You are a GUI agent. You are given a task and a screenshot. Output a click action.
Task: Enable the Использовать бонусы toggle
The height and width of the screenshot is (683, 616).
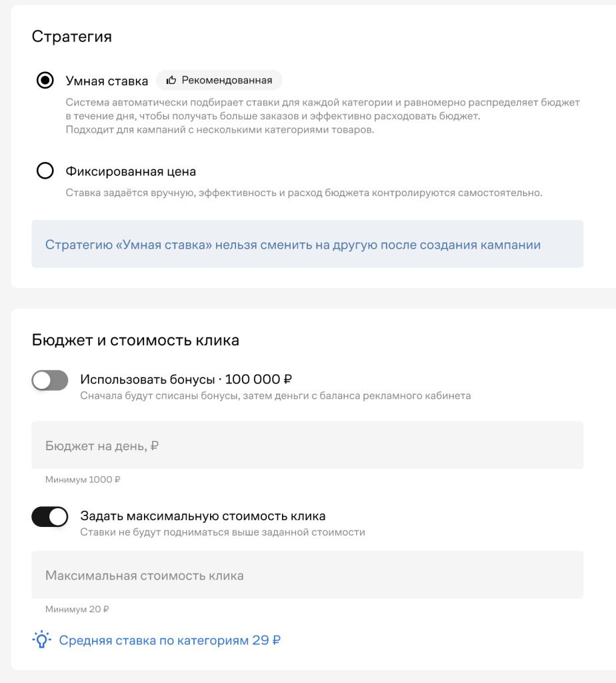pyautogui.click(x=49, y=380)
